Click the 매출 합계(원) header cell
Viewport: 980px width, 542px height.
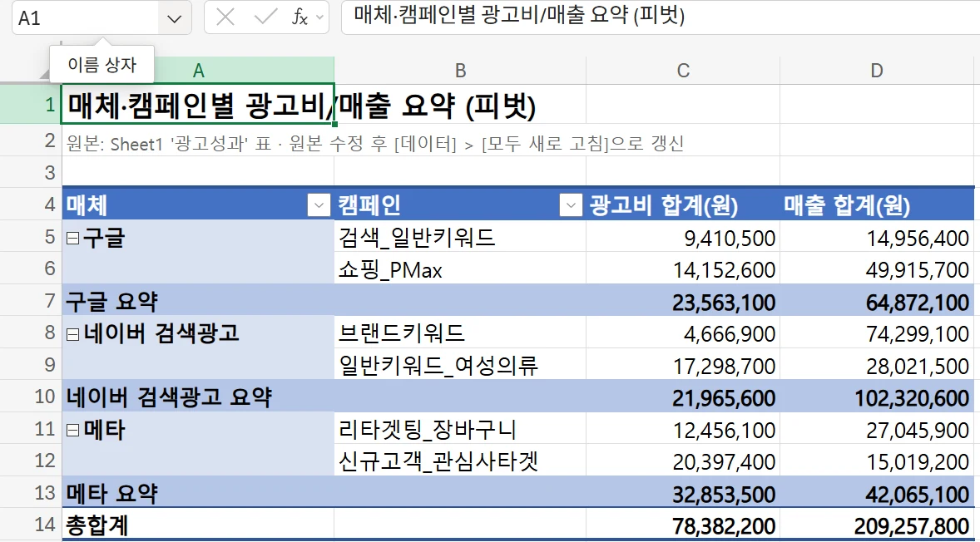click(x=877, y=204)
